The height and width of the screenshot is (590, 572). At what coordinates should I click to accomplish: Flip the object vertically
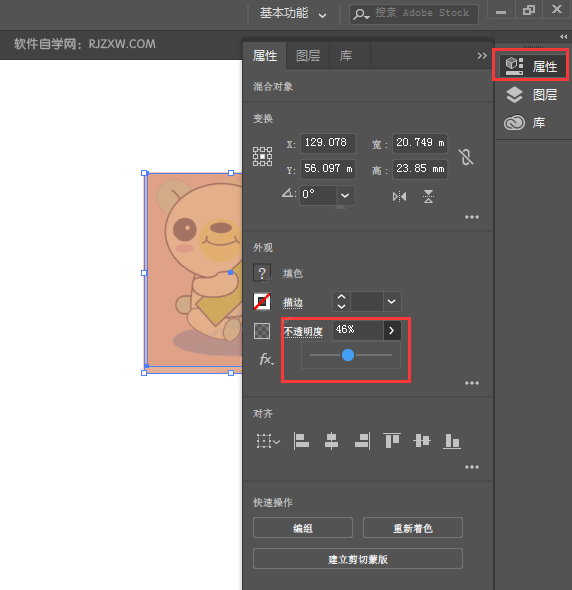point(428,196)
